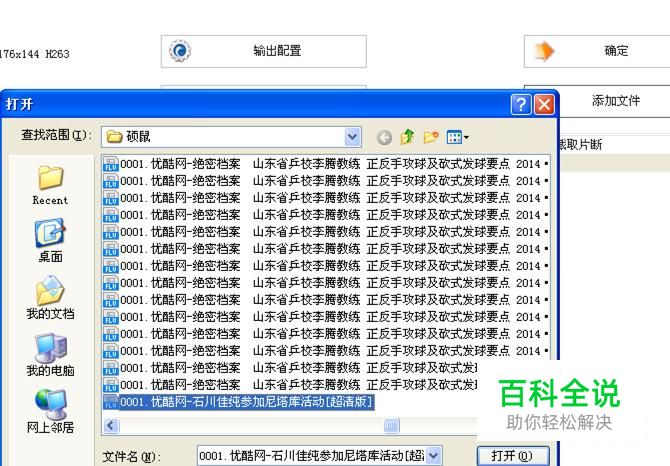Open the dialog help question-mark button
Screen dimensions: 670x466
pos(521,104)
